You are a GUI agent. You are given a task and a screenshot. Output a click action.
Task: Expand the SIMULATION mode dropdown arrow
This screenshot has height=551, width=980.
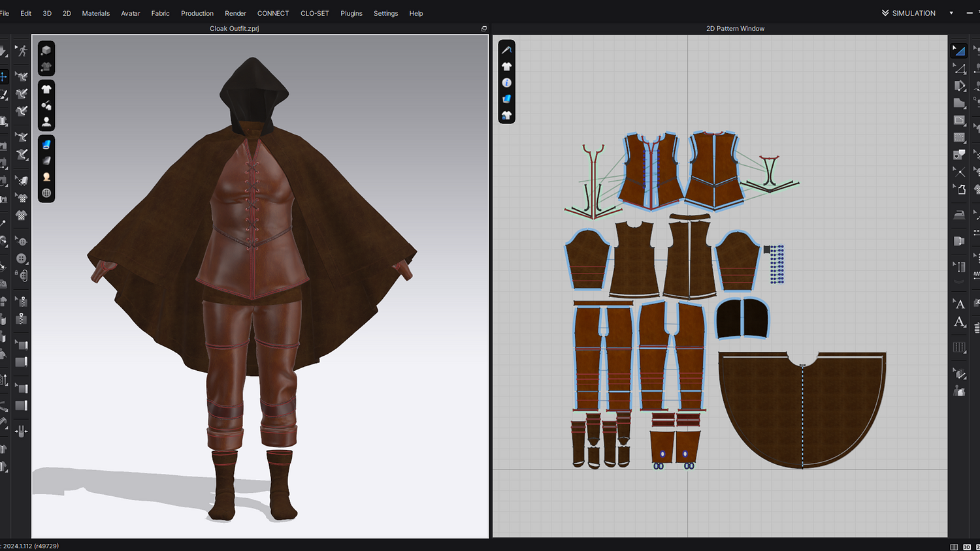[x=951, y=13]
